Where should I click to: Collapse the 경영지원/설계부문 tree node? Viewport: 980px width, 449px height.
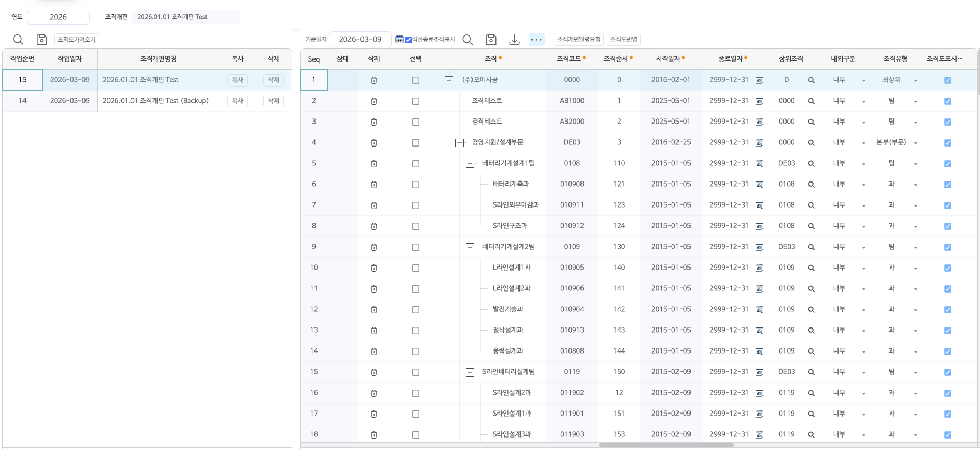coord(459,143)
